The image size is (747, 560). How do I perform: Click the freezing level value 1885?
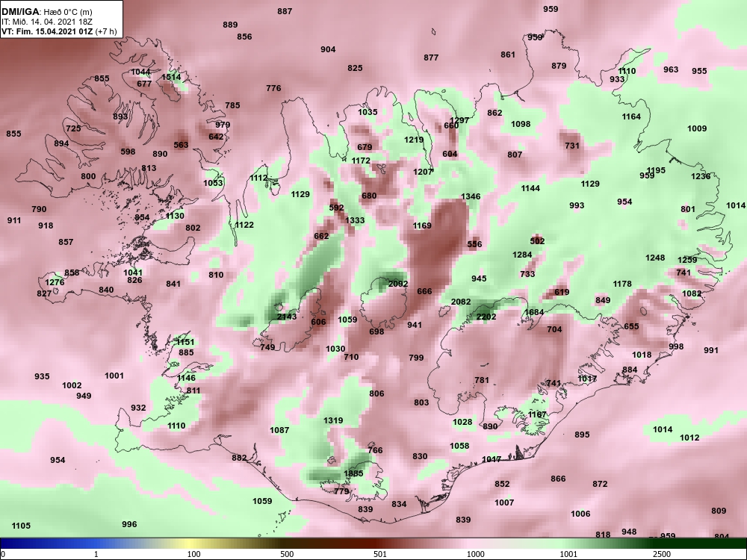[x=353, y=473]
